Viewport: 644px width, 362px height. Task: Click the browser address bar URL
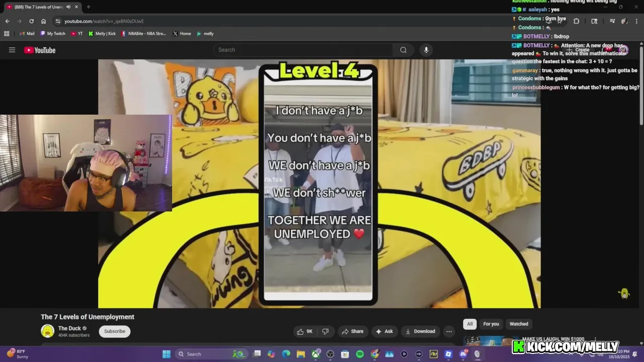(x=104, y=21)
